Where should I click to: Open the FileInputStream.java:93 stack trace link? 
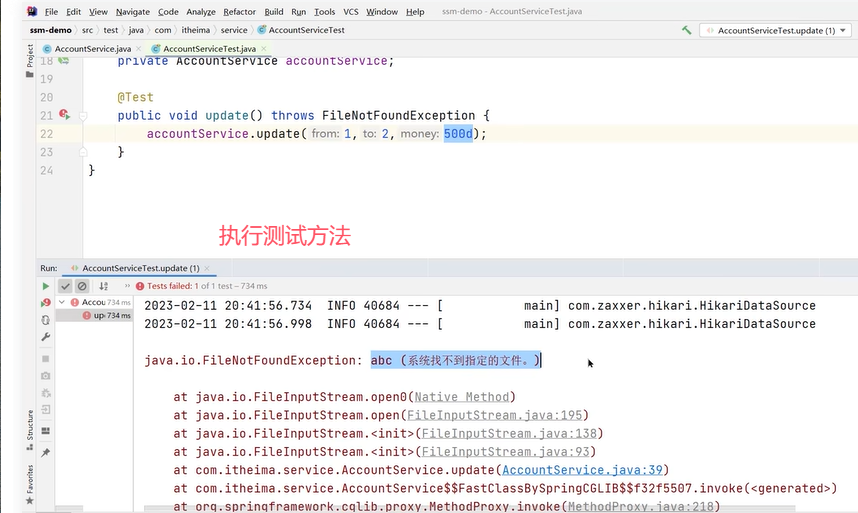506,452
